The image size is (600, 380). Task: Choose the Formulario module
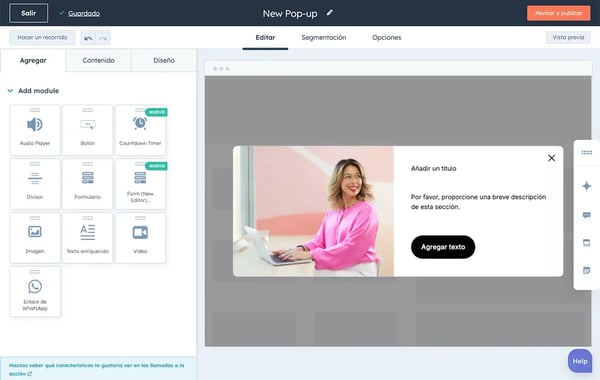(88, 184)
